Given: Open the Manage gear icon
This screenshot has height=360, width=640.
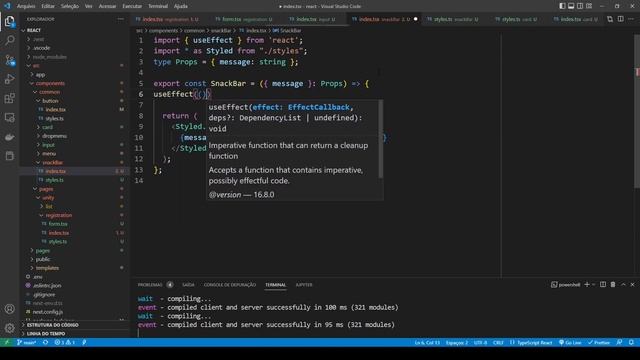Looking at the screenshot, I should tap(10, 328).
